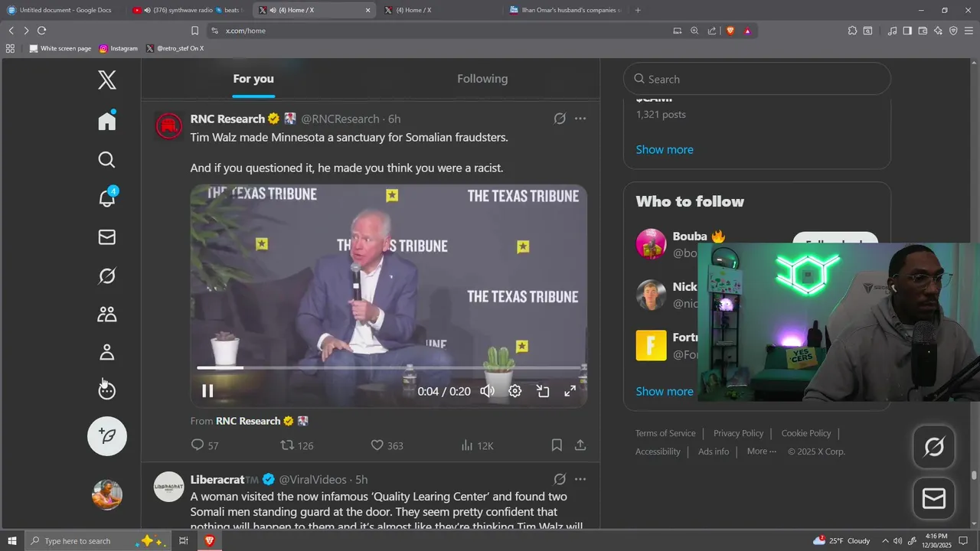
Task: Repost the RNC Research post
Action: [297, 445]
